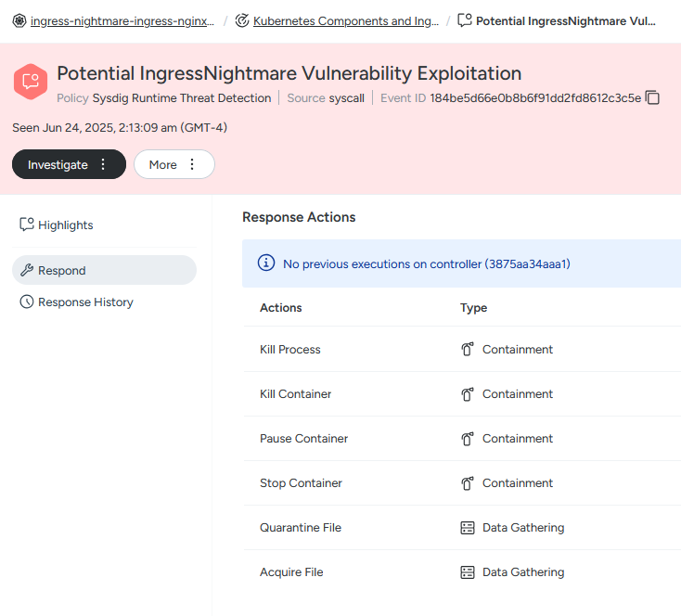Click the Kubernetes helm icon in breadcrumb
The image size is (681, 616).
pos(19,20)
